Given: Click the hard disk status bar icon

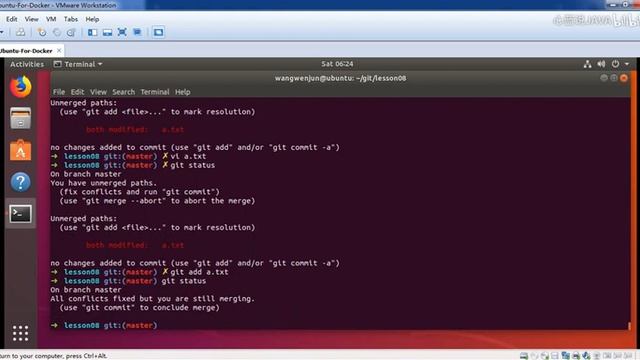Looking at the screenshot, I should 524,356.
